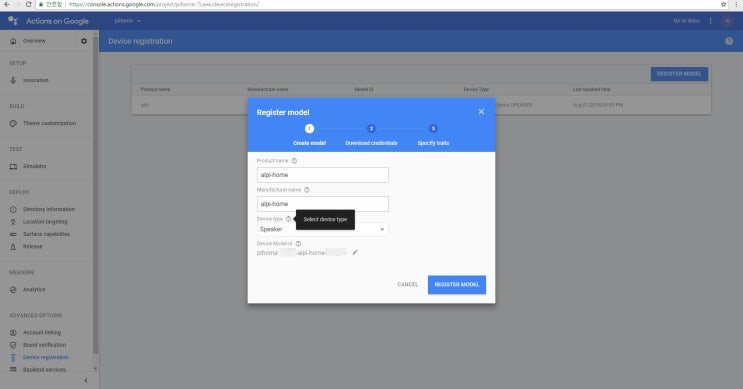Click the Product name column header
This screenshot has height=389, width=743.
tap(155, 90)
